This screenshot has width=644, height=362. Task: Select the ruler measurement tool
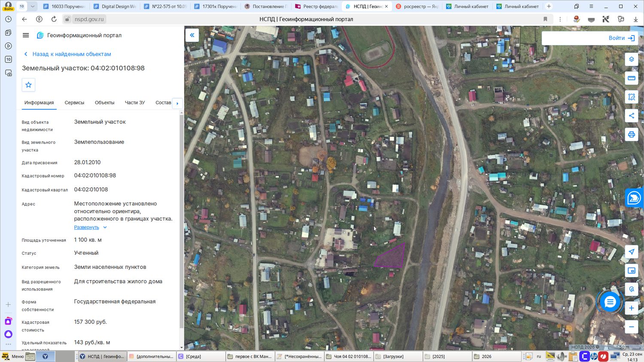(631, 78)
